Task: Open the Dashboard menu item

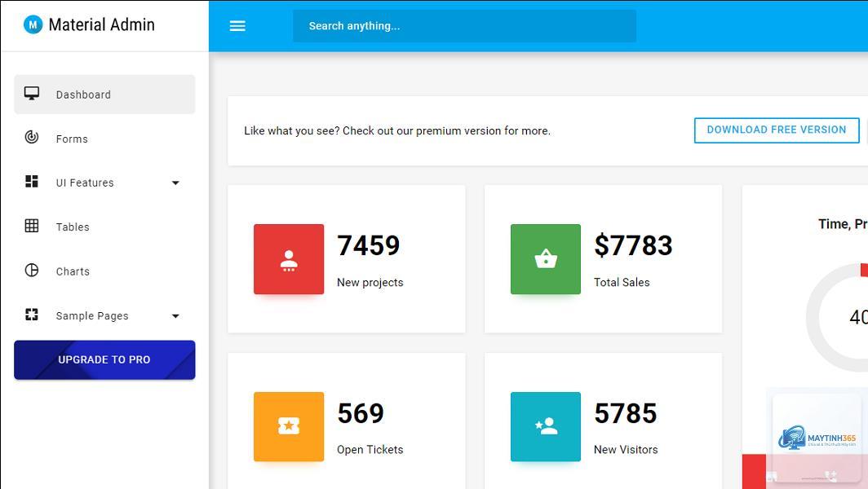Action: tap(104, 95)
